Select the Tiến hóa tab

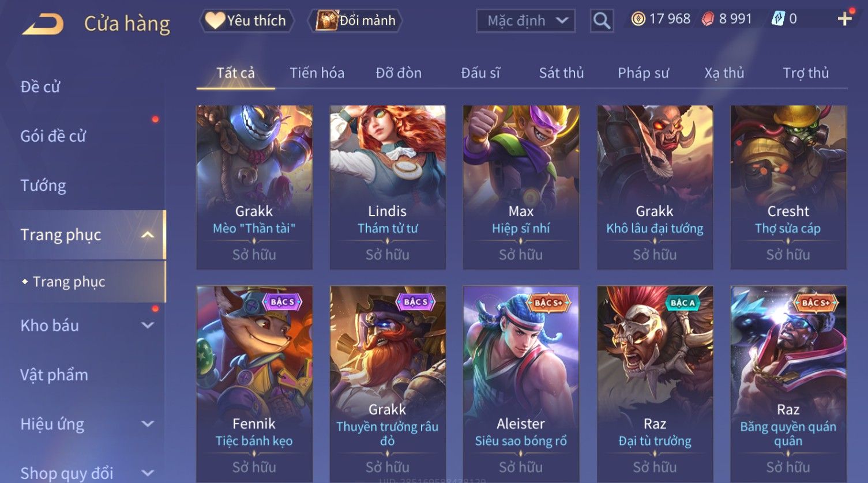pyautogui.click(x=317, y=73)
